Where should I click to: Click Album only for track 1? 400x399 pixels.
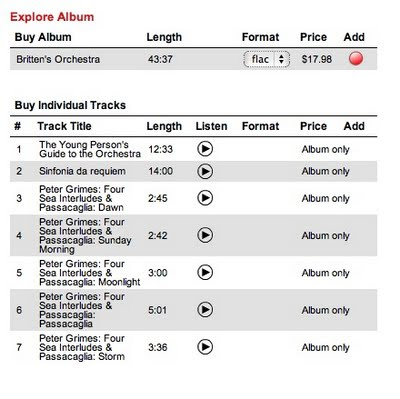tap(325, 149)
